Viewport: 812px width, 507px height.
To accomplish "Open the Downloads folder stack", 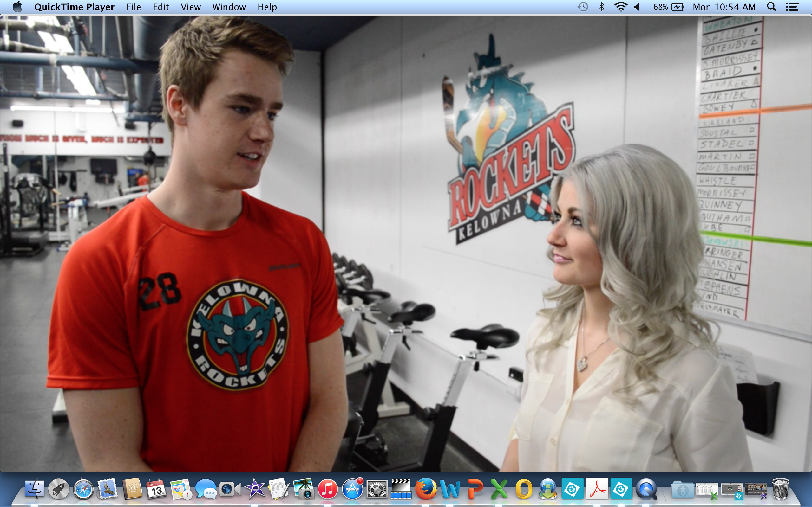I will click(x=683, y=490).
